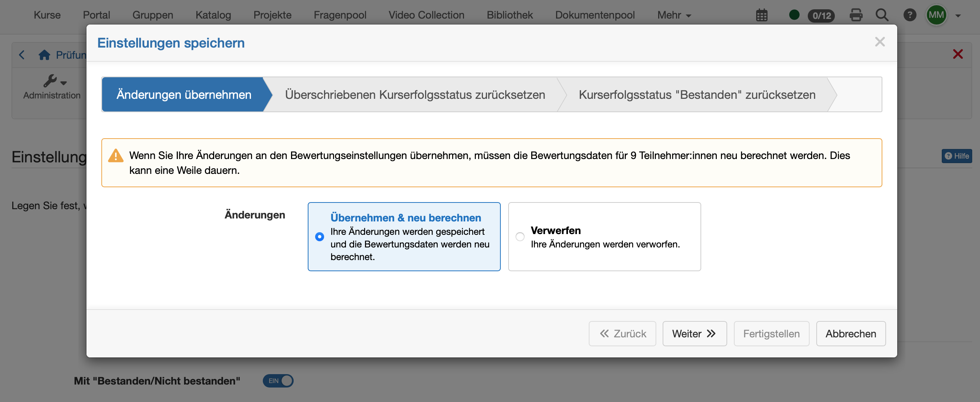980x402 pixels.
Task: Select 'Übernehmen & neu berechnen' radio option
Action: click(320, 237)
